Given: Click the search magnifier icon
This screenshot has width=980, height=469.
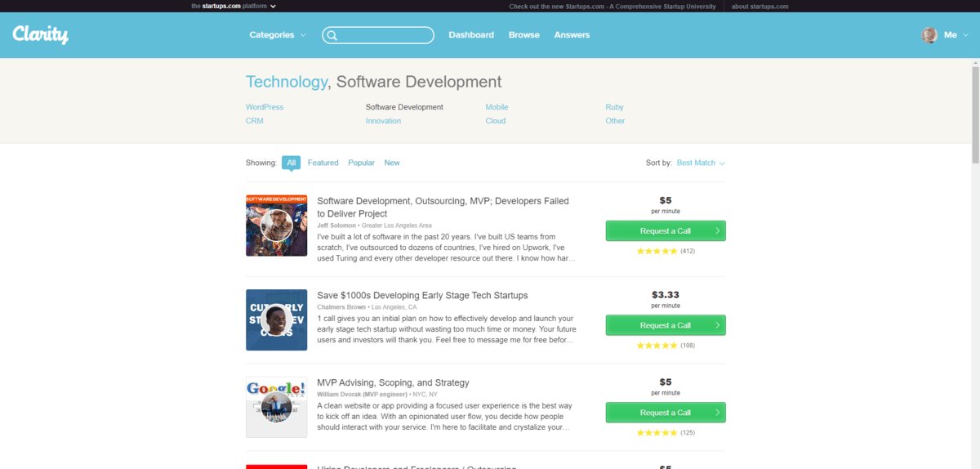Looking at the screenshot, I should pos(332,35).
